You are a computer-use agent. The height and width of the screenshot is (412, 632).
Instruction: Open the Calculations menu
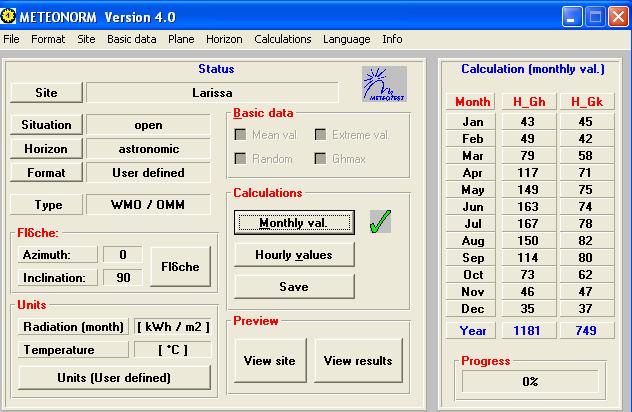coord(283,39)
